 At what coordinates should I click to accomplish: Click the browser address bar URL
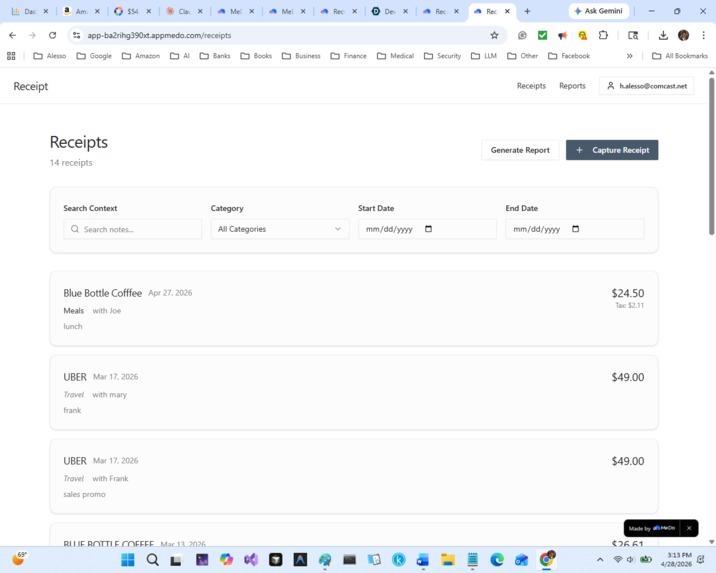159,35
